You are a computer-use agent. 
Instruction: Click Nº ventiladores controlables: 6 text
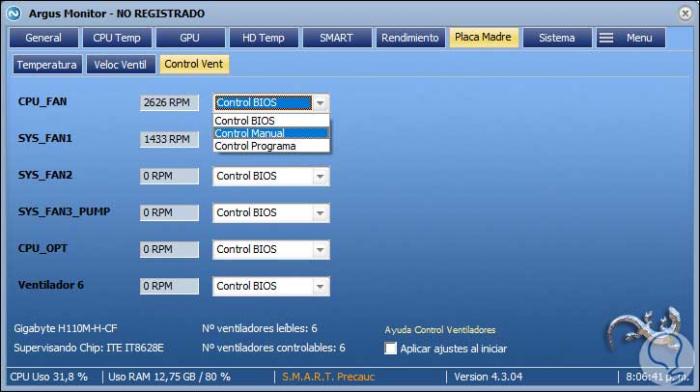[x=274, y=348]
